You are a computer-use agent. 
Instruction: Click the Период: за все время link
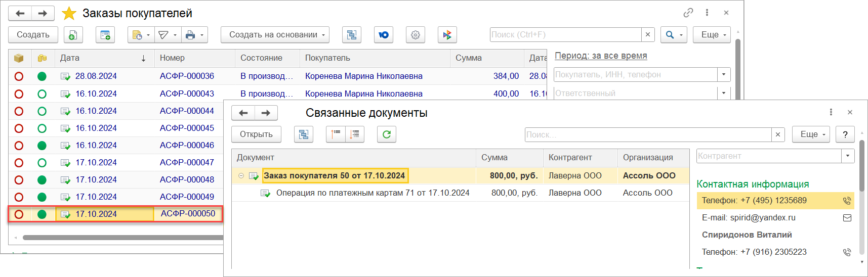coord(601,56)
